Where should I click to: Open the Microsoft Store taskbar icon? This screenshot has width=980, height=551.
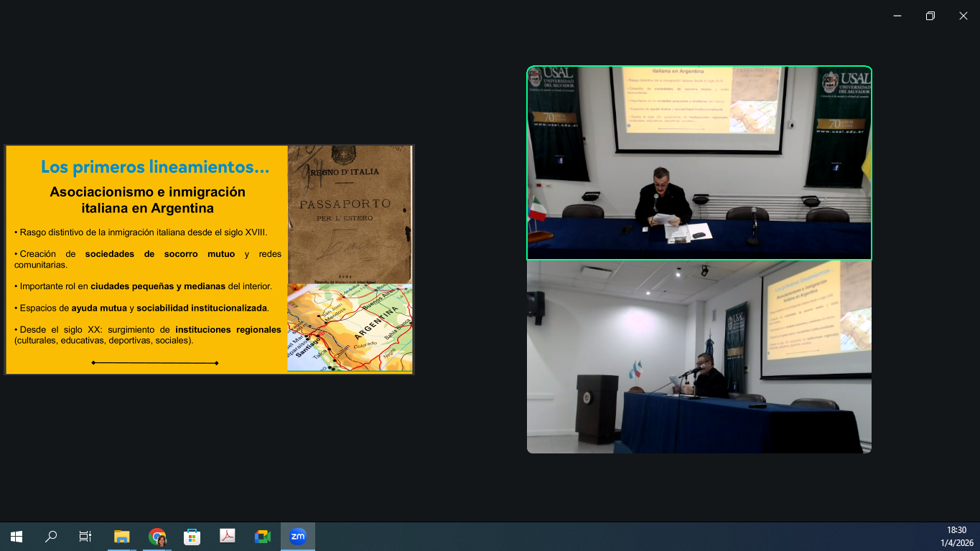pyautogui.click(x=192, y=537)
